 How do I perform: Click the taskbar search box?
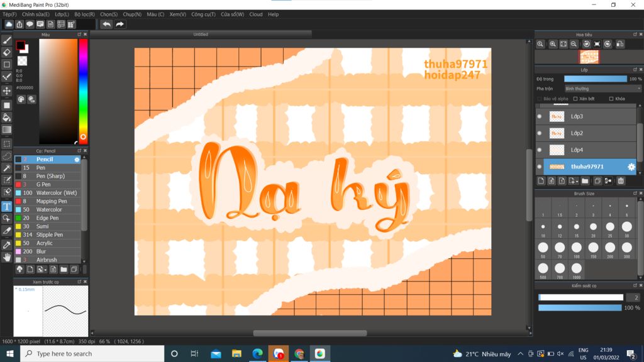click(92, 353)
